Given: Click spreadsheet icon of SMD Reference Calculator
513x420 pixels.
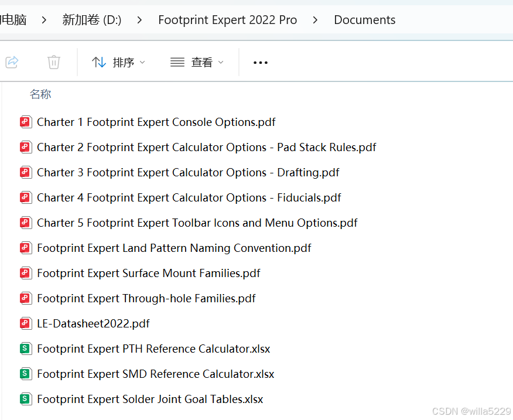Looking at the screenshot, I should click(x=26, y=374).
